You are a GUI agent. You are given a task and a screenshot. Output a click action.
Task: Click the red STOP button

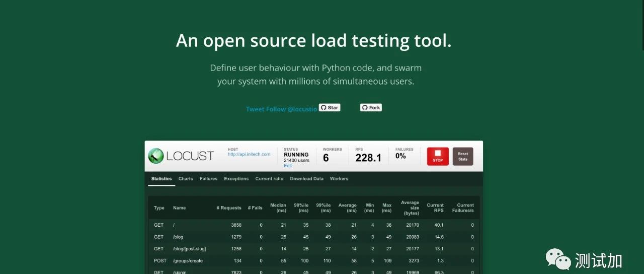tap(438, 156)
